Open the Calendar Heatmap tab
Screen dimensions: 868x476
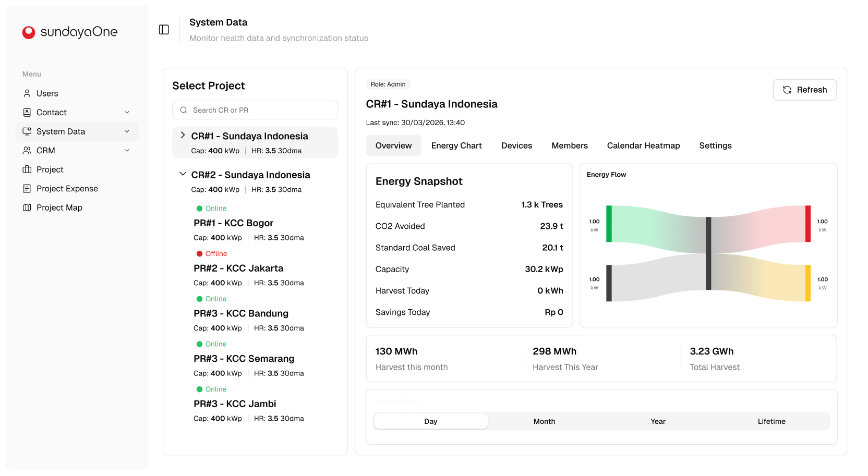tap(643, 145)
